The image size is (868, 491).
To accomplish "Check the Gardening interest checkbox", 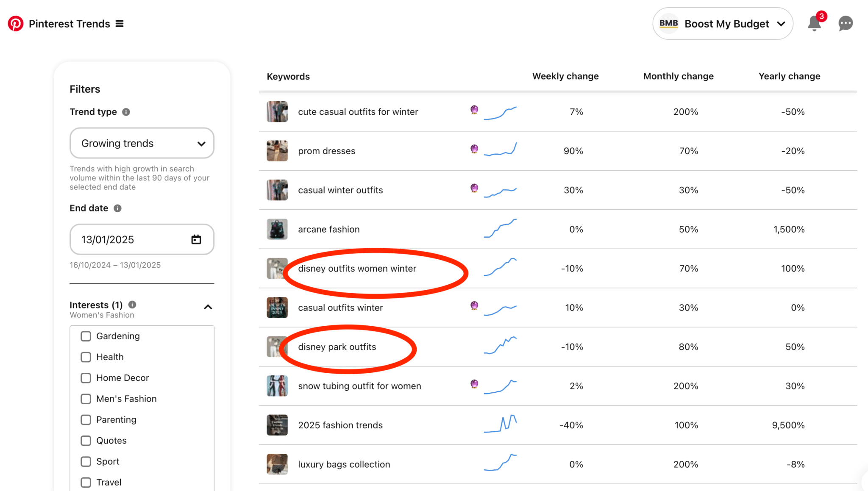I will coord(86,336).
